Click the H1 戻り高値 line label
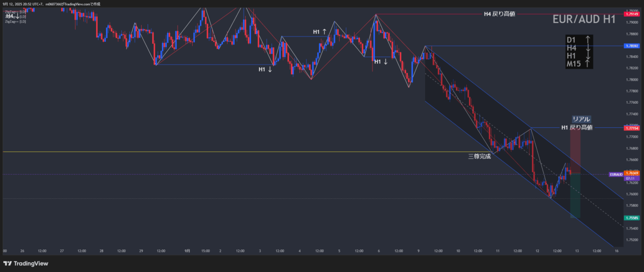The image size is (644, 272). (576, 127)
